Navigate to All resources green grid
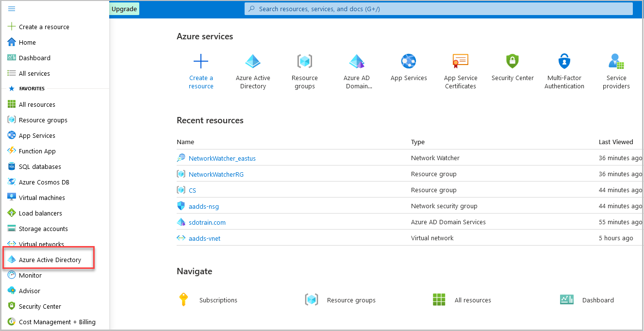The width and height of the screenshot is (644, 331). [x=439, y=300]
